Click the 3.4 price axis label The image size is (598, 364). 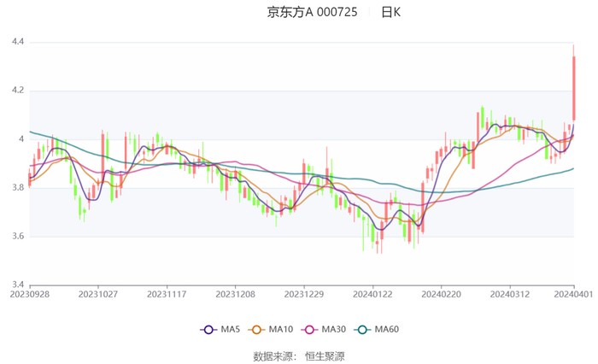(x=17, y=285)
